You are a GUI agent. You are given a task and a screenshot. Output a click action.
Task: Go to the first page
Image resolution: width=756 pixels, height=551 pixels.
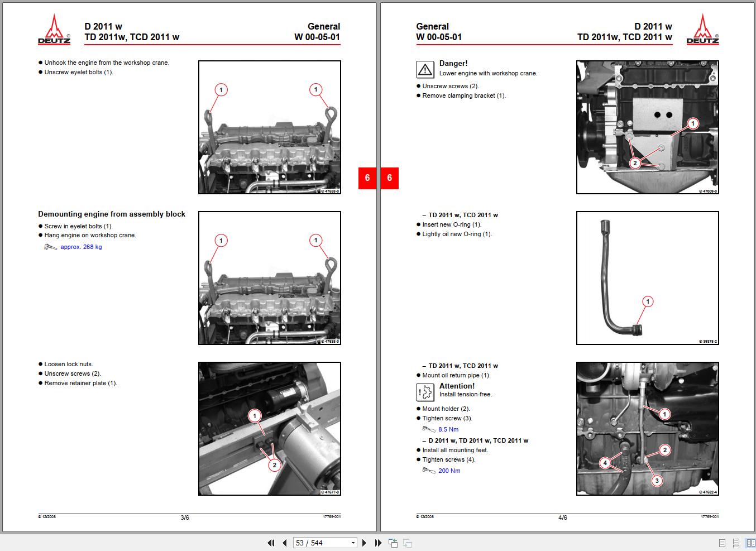pyautogui.click(x=271, y=543)
